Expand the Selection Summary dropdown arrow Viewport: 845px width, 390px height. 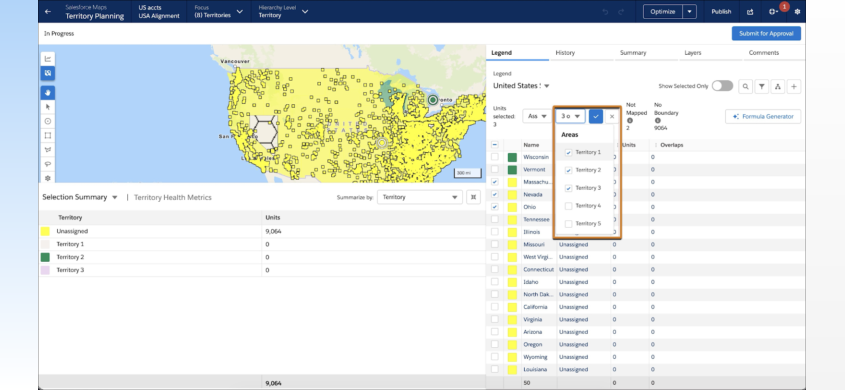[x=115, y=198]
